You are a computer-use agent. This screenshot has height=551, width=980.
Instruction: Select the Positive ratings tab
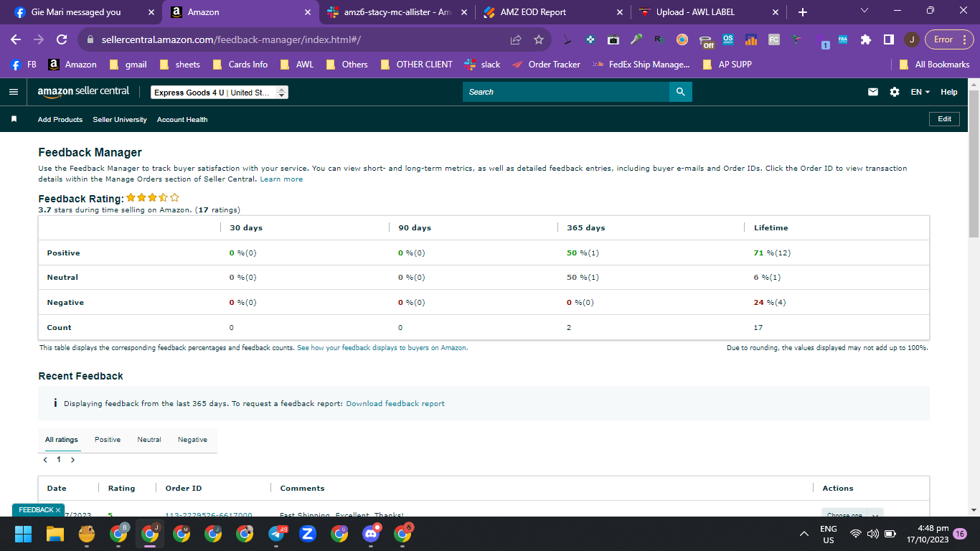click(x=108, y=440)
